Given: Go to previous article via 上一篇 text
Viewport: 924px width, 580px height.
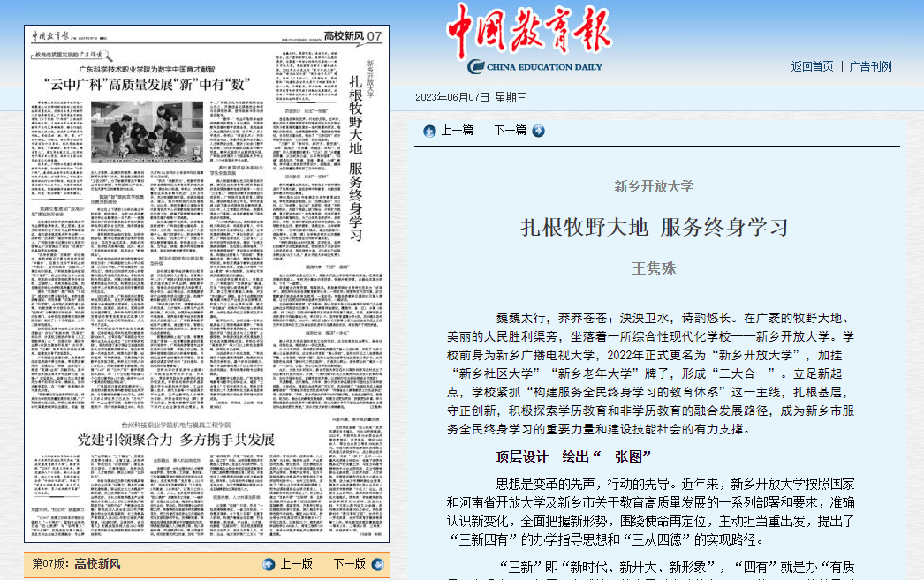Looking at the screenshot, I should pyautogui.click(x=457, y=131).
